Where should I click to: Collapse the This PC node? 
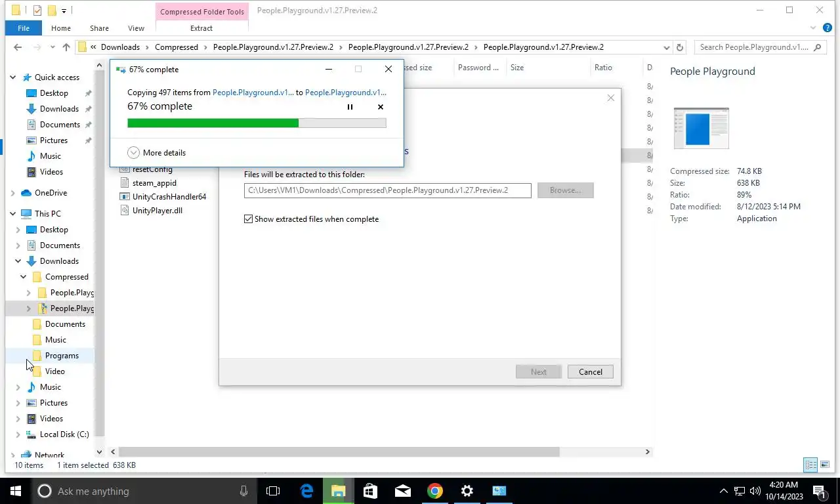pyautogui.click(x=12, y=214)
